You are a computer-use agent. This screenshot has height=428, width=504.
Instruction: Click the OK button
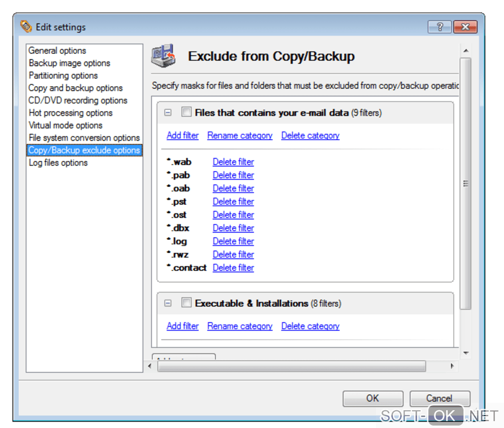click(x=373, y=398)
